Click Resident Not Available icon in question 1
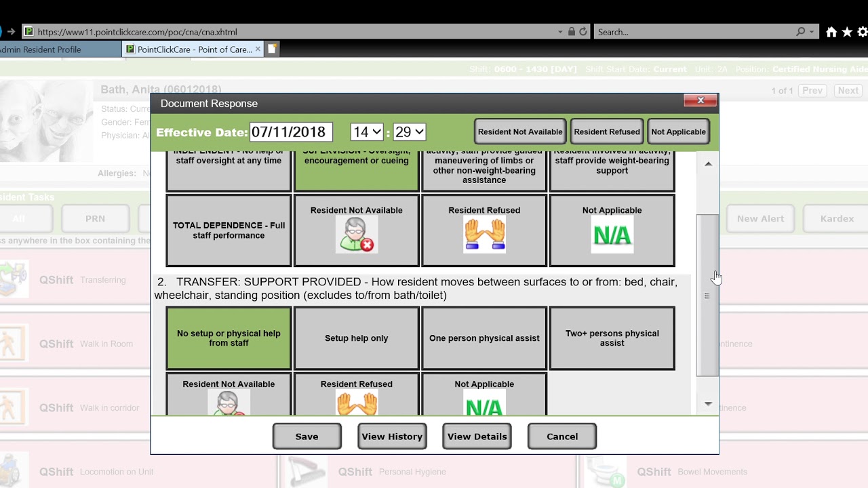 click(x=357, y=235)
